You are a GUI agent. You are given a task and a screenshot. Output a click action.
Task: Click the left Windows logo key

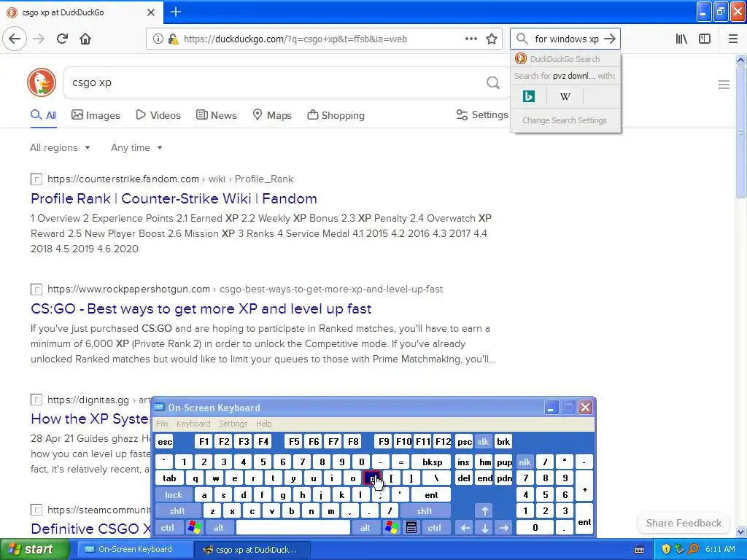click(194, 528)
